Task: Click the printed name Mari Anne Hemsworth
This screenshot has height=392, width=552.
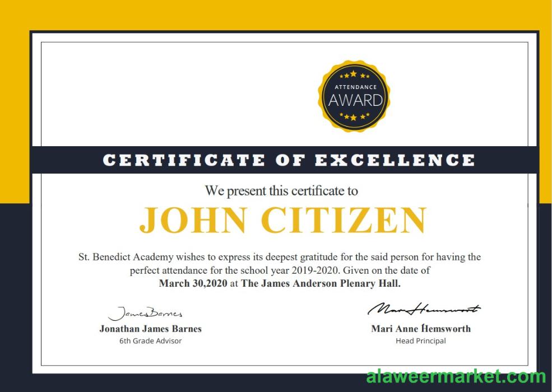Action: pos(420,329)
